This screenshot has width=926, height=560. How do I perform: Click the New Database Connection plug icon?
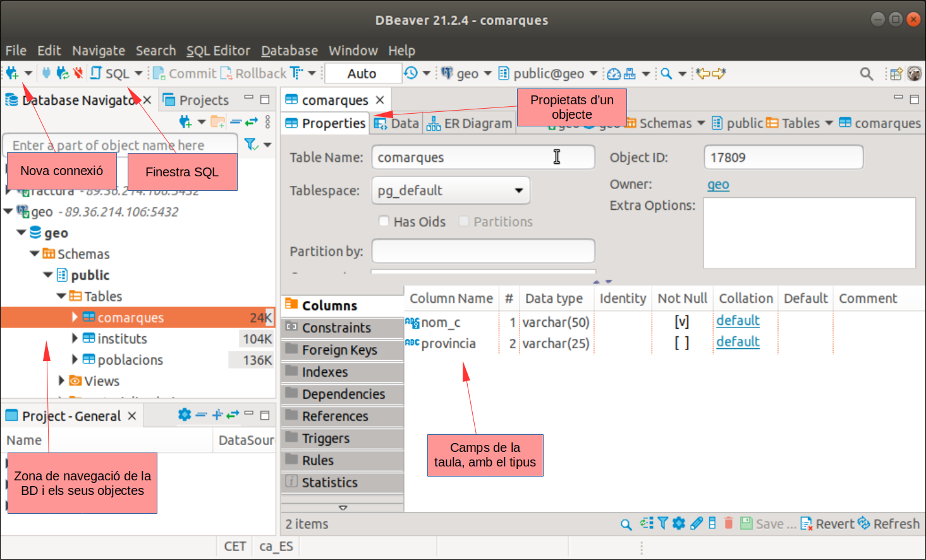coord(12,73)
